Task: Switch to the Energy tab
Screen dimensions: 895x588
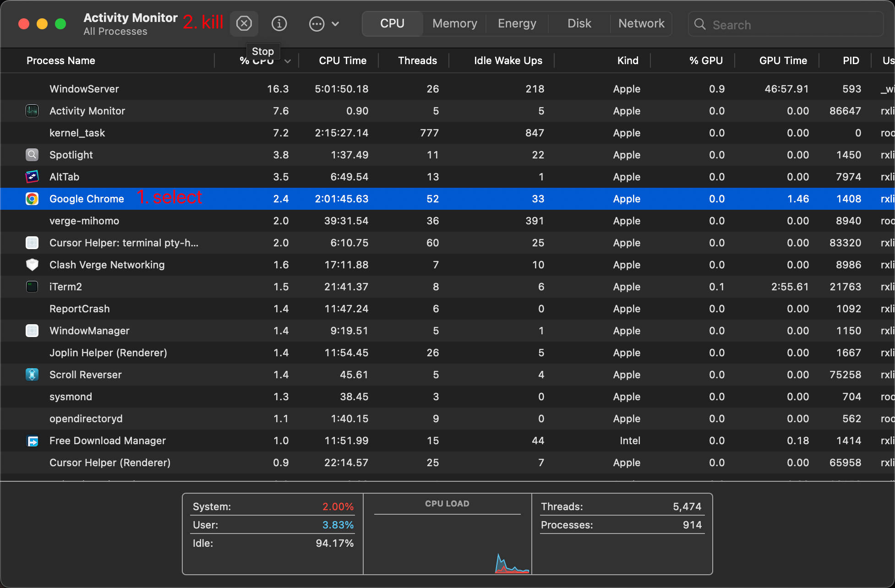Action: (517, 23)
